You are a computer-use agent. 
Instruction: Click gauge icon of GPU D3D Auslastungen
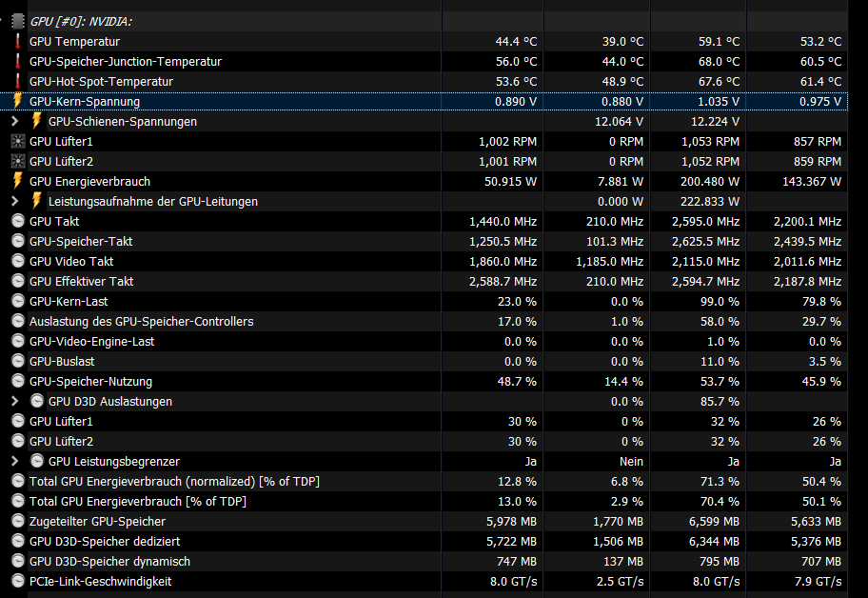[36, 401]
